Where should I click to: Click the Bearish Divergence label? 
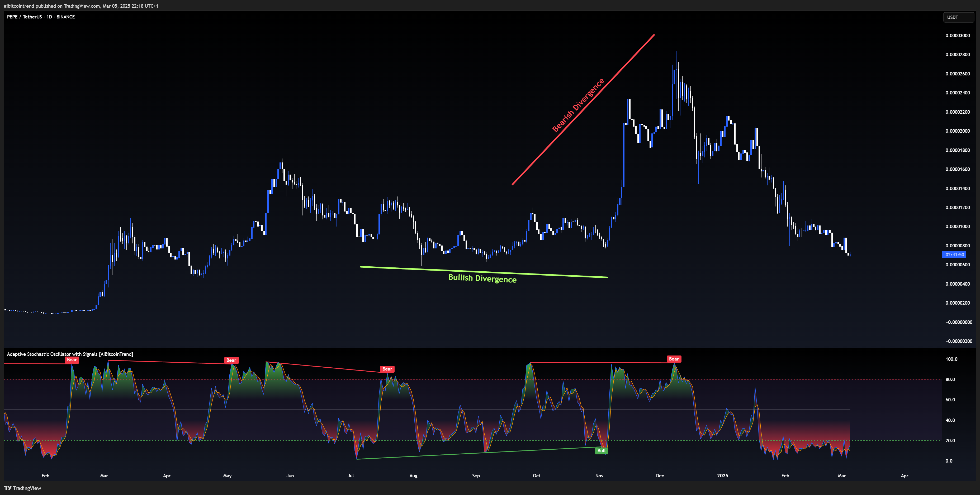tap(578, 105)
